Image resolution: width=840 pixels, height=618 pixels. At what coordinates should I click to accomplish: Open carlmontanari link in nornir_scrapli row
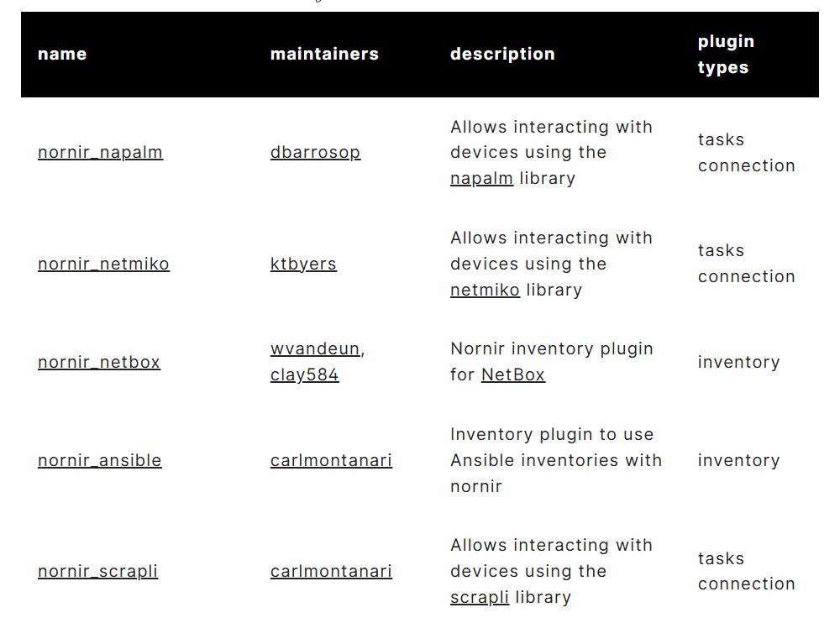pyautogui.click(x=331, y=571)
